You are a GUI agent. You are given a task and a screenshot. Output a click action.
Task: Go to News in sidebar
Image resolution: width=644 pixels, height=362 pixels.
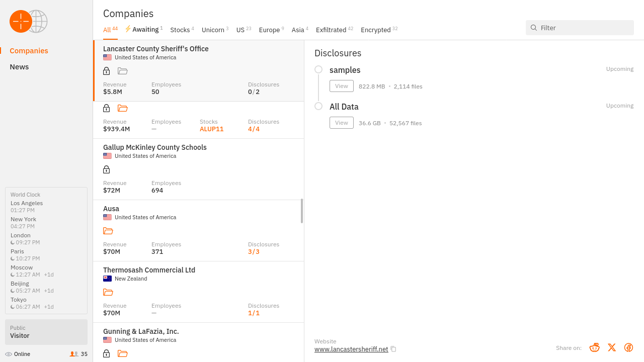19,67
